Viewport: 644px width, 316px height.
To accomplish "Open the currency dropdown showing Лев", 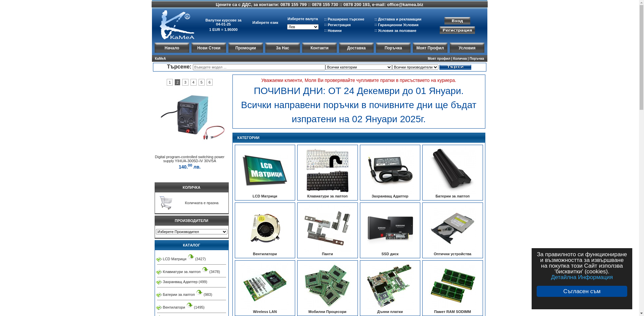I will click(x=302, y=27).
